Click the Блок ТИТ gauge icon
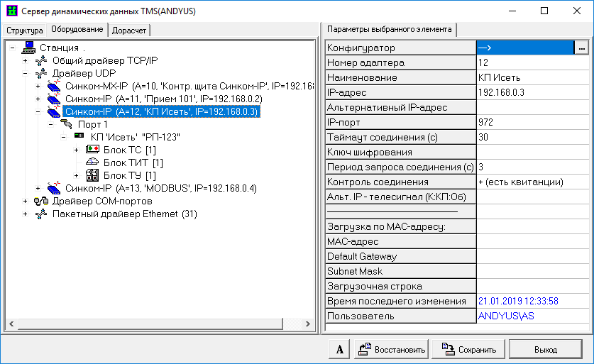Viewport: 594px width, 364px height. point(92,162)
